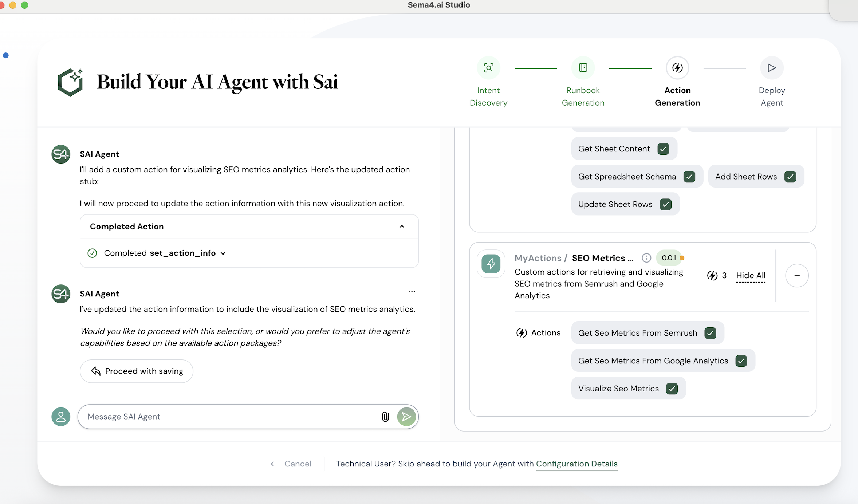Click the Runbook Generation step icon
The image size is (858, 504).
pos(583,68)
